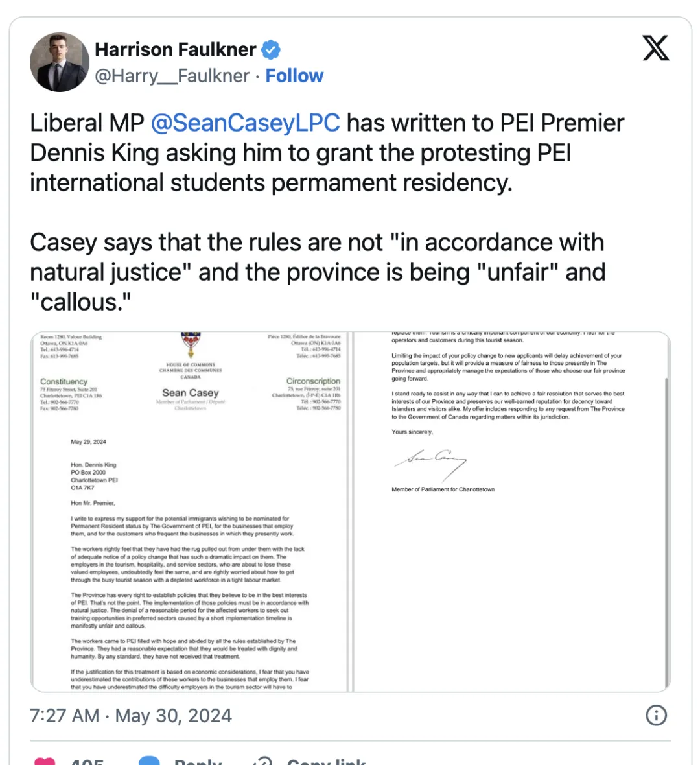Open the @SeanCaseyLPC mention link
The image size is (700, 765).
[x=246, y=123]
